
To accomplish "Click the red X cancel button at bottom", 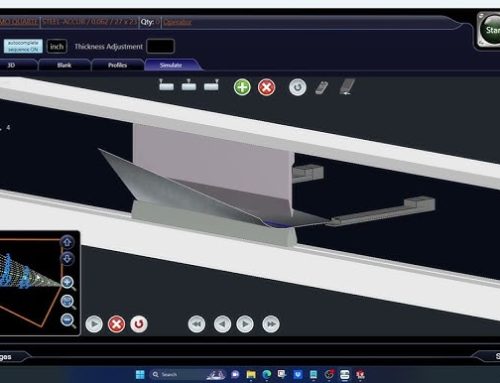I will coord(116,324).
